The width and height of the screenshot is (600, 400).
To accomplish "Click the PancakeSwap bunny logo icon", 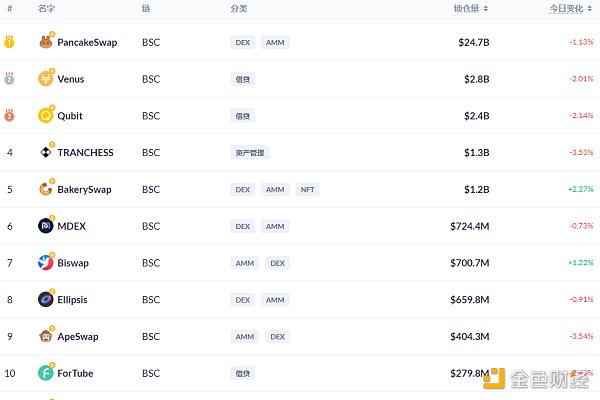I will 46,42.
